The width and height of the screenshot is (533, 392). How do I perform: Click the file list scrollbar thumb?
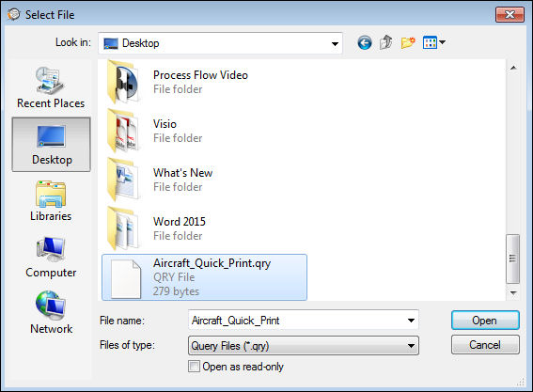[512, 259]
